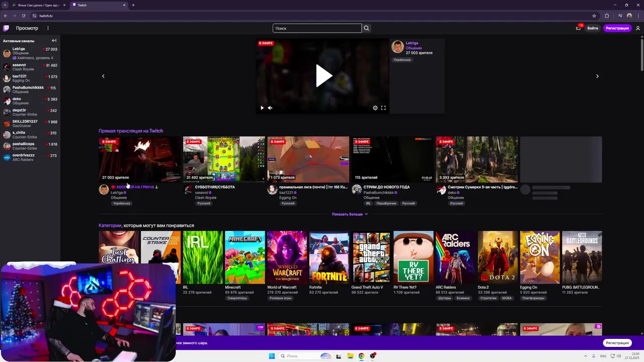Click the Войти login button
644x362 pixels.
(x=593, y=28)
